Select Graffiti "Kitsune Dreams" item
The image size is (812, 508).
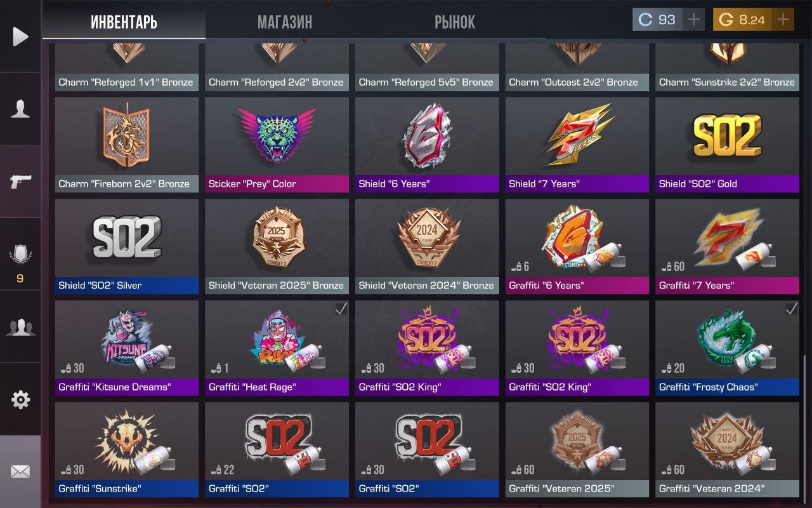[127, 348]
